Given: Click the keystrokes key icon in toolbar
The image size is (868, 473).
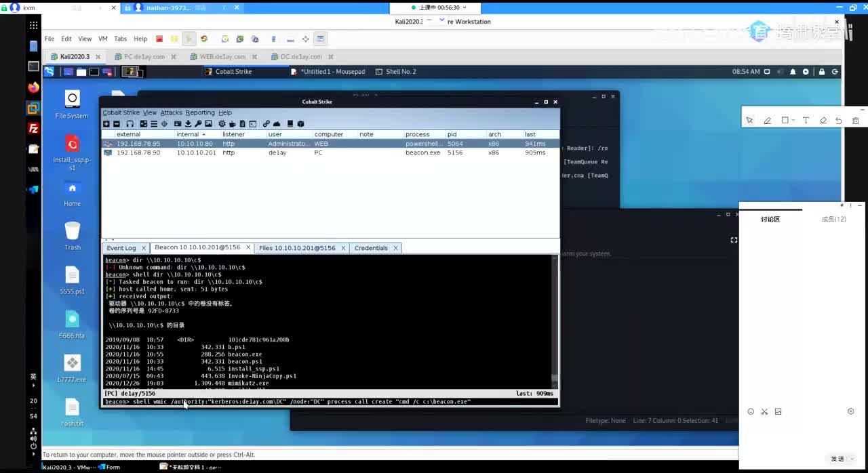Looking at the screenshot, I should [198, 124].
